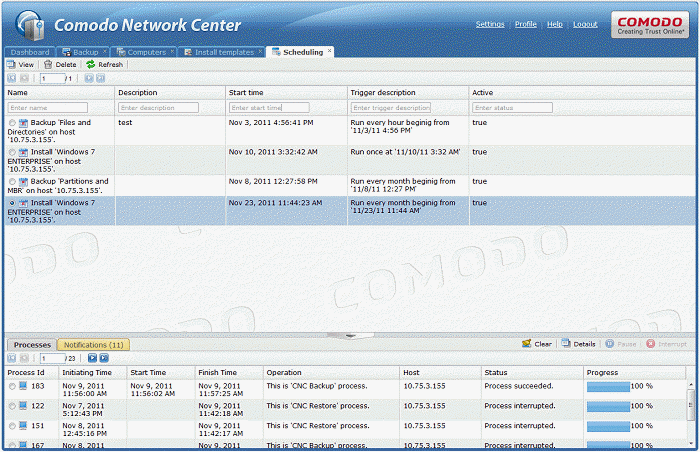This screenshot has width=700, height=452.
Task: Open the Profile link
Action: (525, 24)
